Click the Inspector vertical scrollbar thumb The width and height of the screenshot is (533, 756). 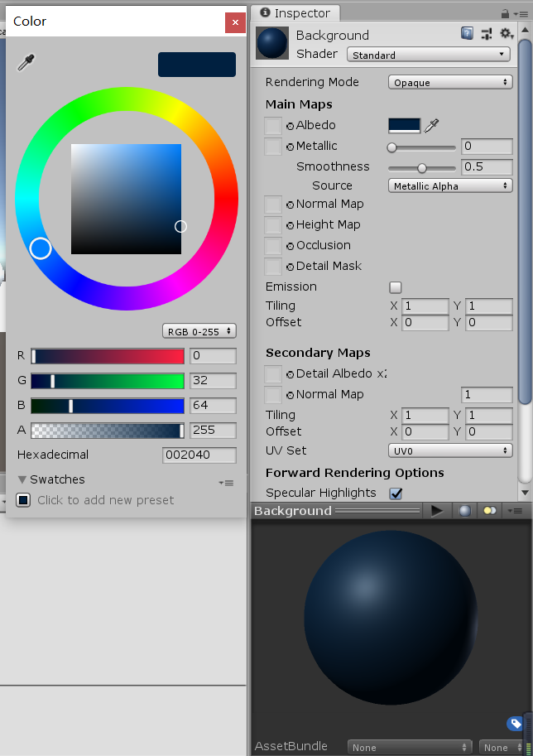click(x=525, y=222)
